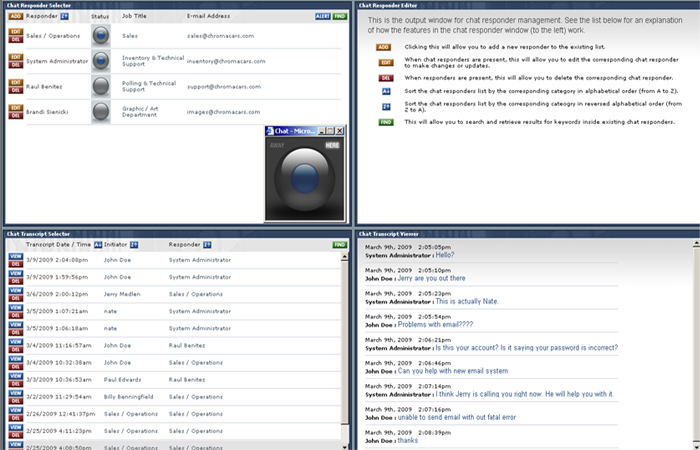Delete the Brandi Sienicki responder

16,116
